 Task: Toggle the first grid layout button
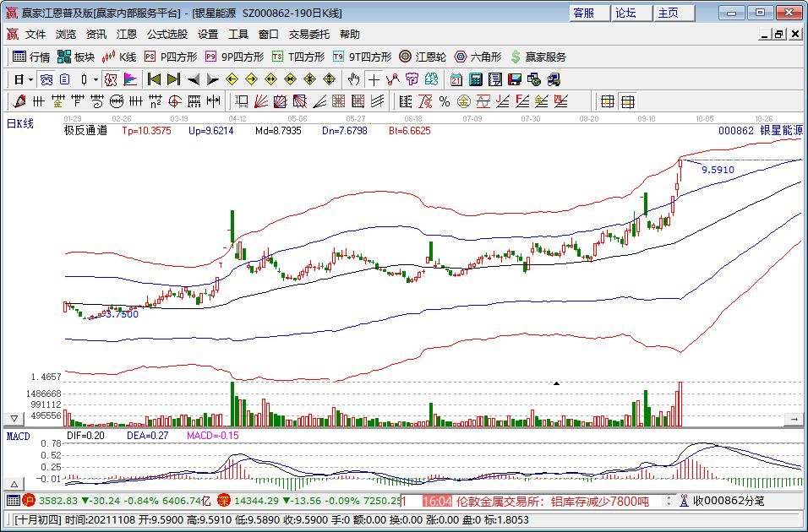(608, 102)
